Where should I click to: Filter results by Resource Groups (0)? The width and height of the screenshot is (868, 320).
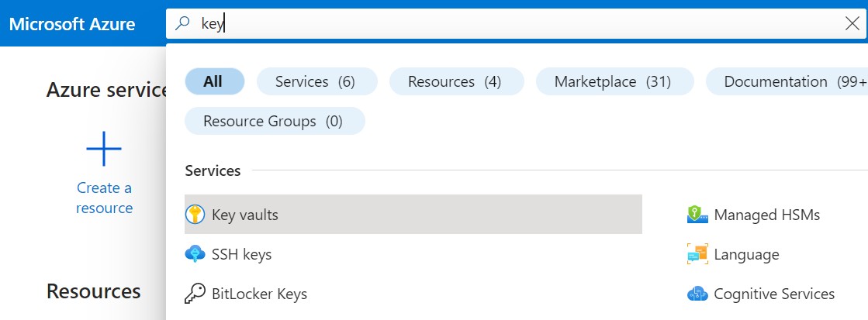(x=275, y=121)
